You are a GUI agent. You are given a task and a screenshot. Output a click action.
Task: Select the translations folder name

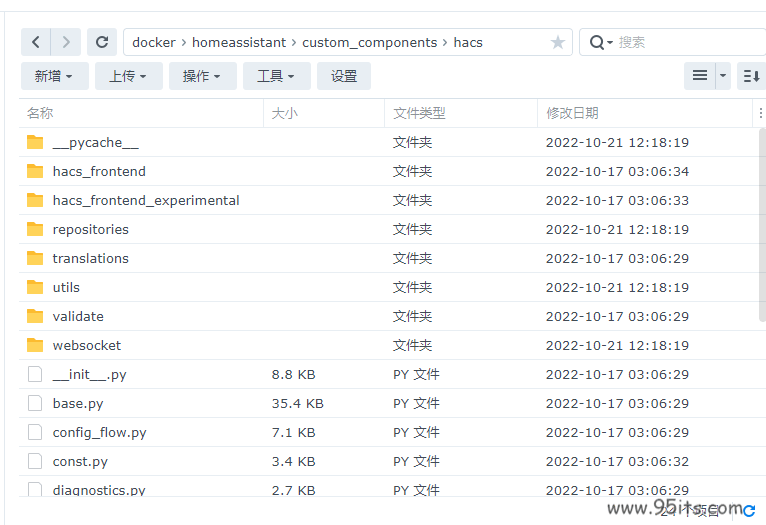tap(91, 258)
